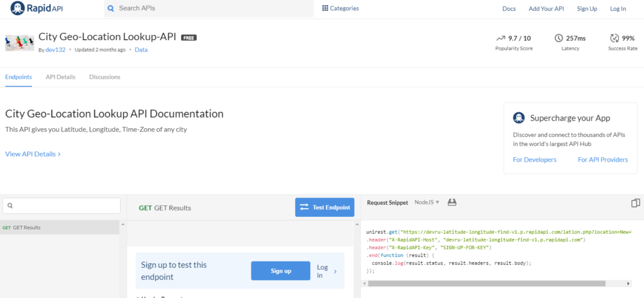
Task: Open the Docs menu item
Action: [x=509, y=9]
